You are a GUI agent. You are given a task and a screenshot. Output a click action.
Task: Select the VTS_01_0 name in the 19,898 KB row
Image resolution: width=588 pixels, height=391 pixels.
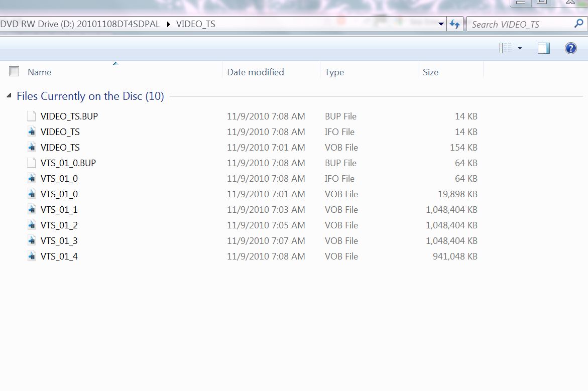tap(59, 194)
